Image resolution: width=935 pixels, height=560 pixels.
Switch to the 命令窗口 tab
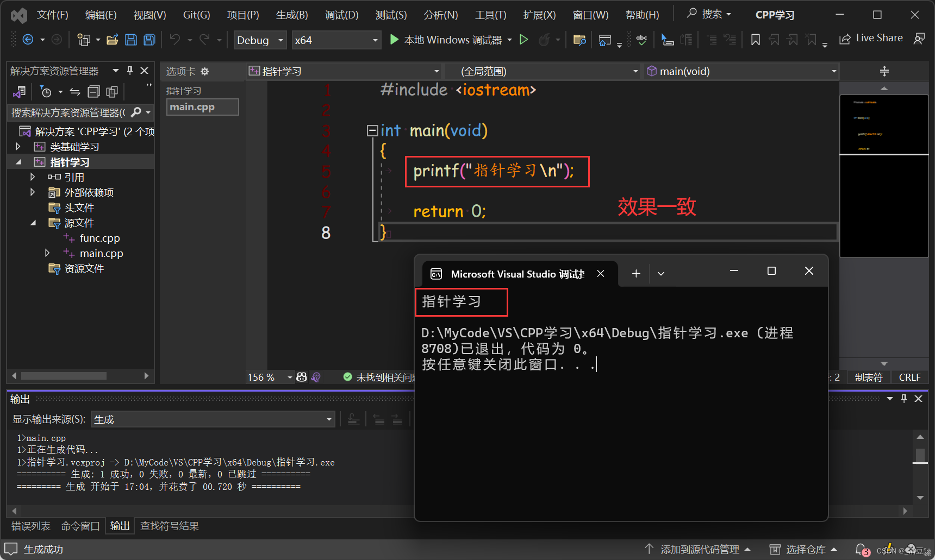(x=80, y=526)
